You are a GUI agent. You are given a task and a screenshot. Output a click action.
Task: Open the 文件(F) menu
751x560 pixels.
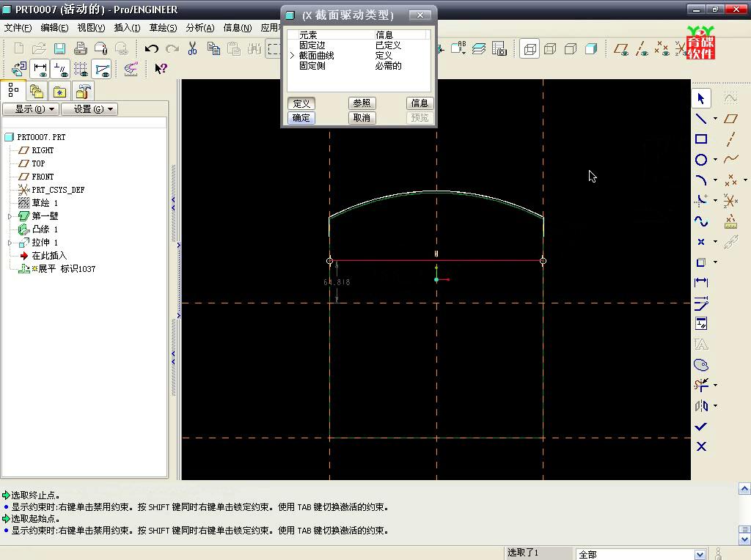click(18, 28)
